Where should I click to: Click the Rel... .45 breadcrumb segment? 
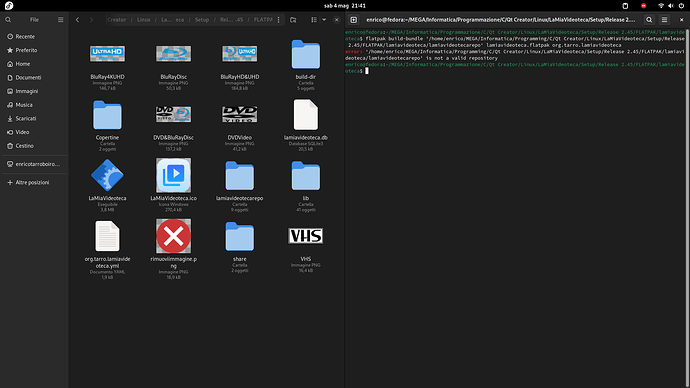231,20
